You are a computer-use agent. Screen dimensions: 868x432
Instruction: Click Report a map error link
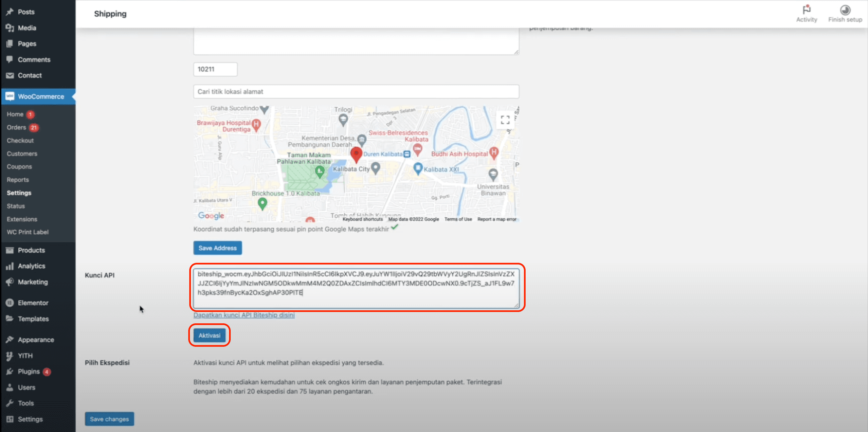(496, 219)
